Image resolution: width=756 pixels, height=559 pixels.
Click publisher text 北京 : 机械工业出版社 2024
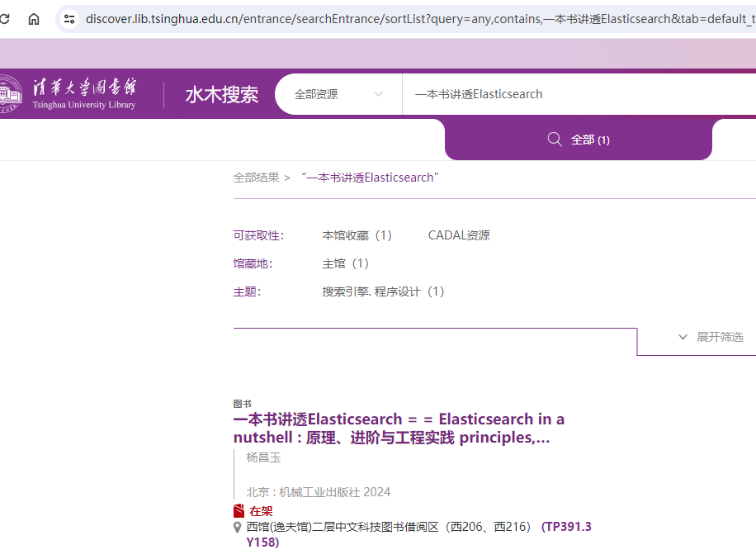click(319, 492)
